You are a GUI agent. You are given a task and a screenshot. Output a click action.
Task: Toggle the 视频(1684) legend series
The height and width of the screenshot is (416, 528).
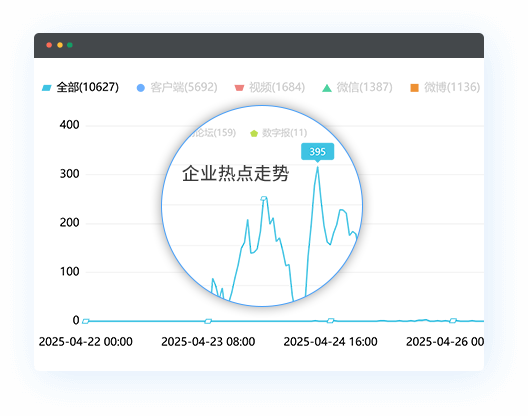click(269, 87)
